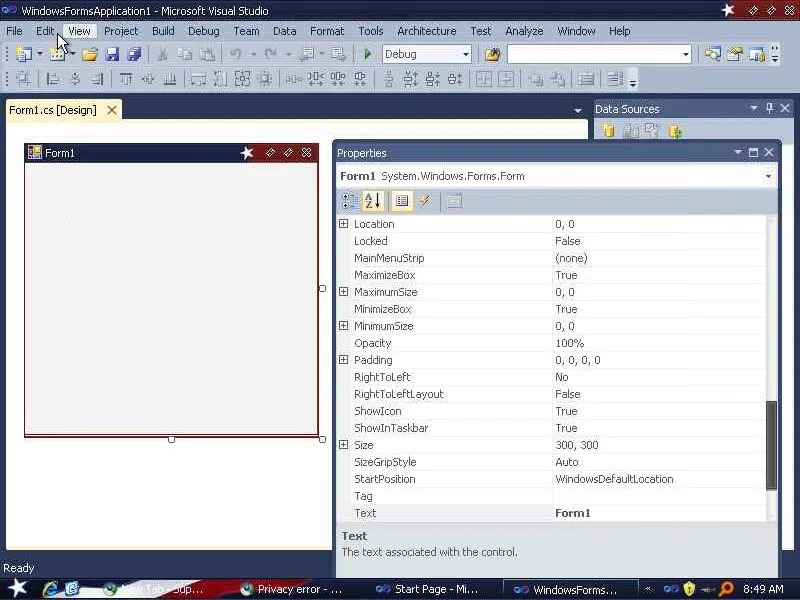This screenshot has height=600, width=800.
Task: Click the Categorized view icon in Properties
Action: click(x=350, y=201)
